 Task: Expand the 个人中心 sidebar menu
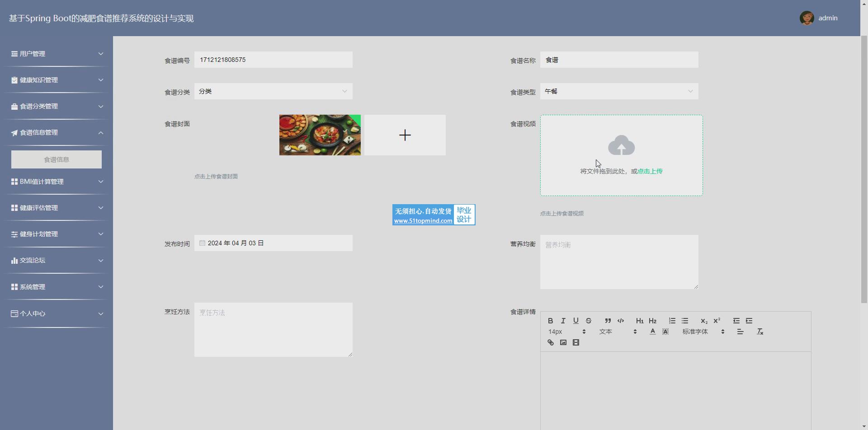(57, 313)
